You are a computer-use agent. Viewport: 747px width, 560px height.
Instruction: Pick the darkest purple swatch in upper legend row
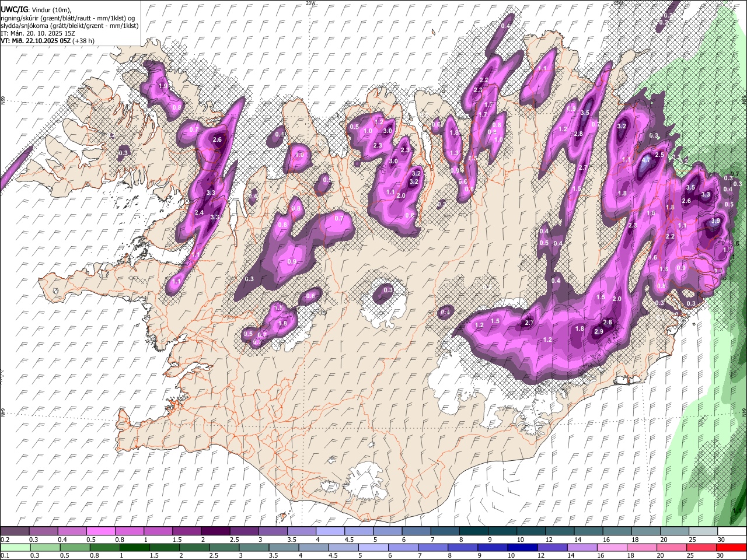216,531
